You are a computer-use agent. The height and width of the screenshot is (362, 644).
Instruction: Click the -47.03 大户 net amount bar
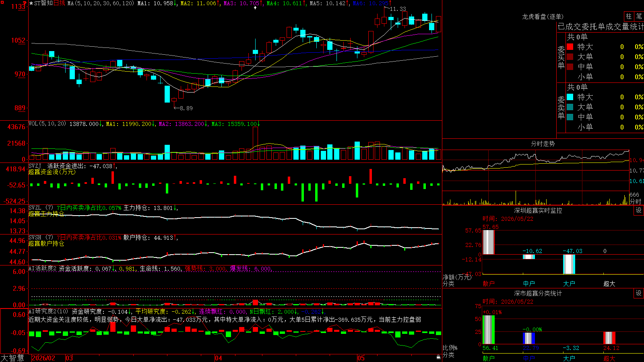click(569, 264)
